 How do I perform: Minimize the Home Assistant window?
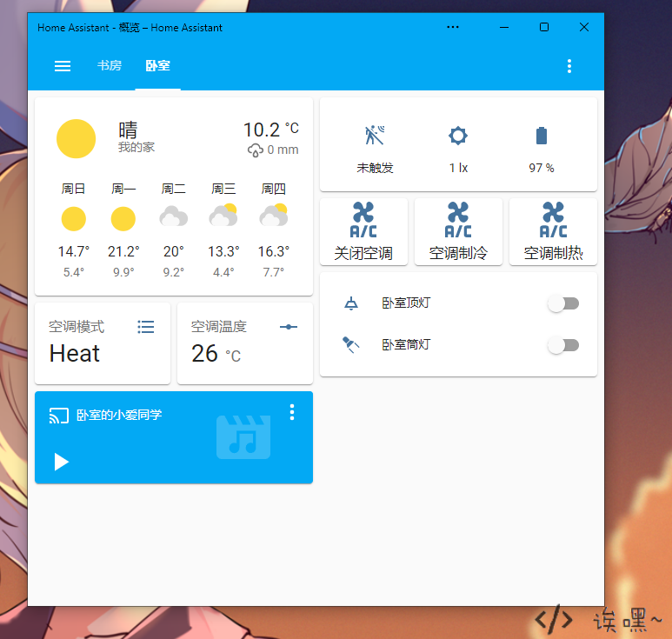pyautogui.click(x=504, y=27)
